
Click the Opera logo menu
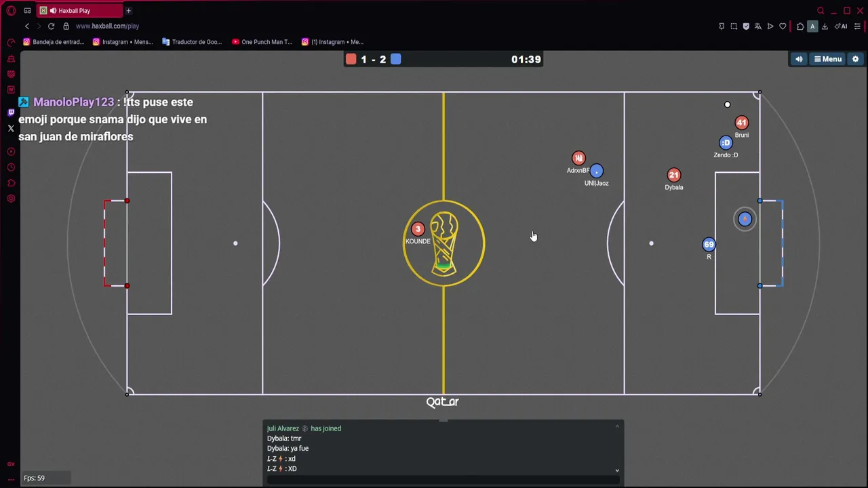click(x=11, y=11)
